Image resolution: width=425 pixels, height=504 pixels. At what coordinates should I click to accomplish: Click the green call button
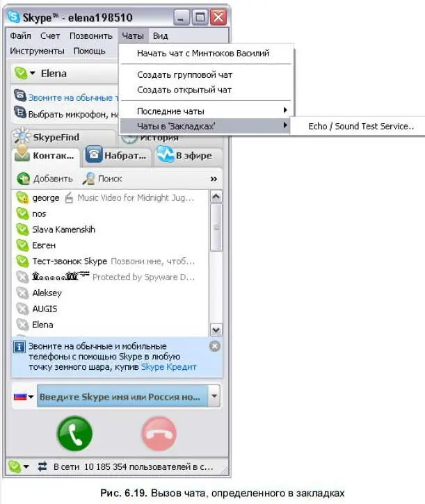click(74, 433)
